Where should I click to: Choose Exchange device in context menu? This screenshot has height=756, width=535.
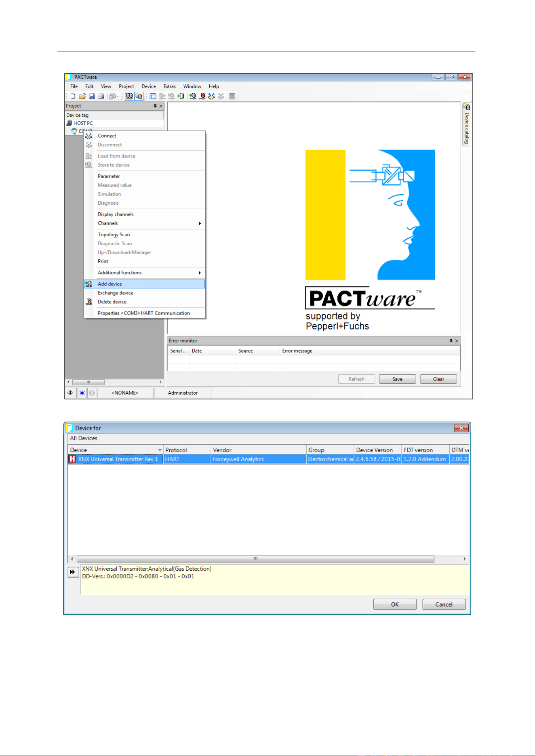[145, 293]
